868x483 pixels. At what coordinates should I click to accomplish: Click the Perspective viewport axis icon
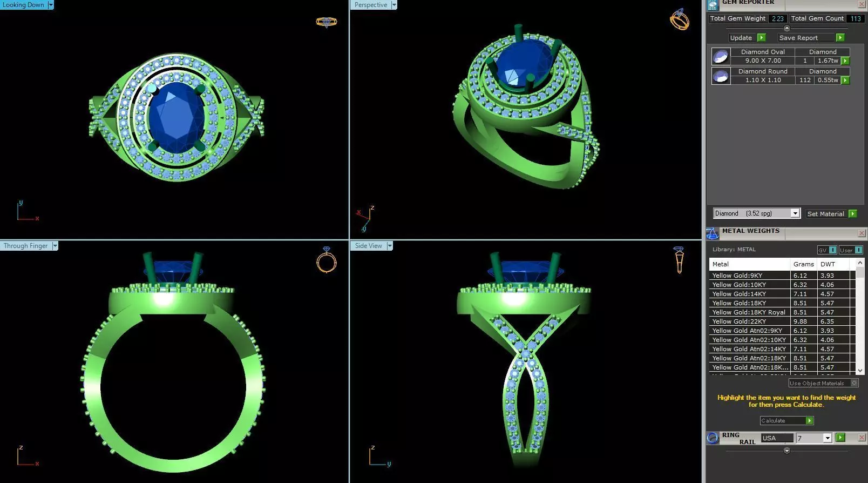[365, 219]
